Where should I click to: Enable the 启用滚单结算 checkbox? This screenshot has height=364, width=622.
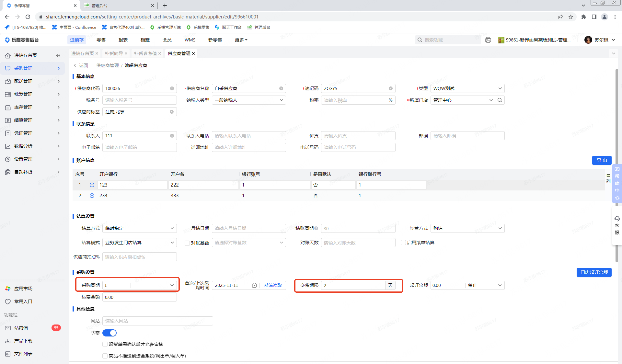pos(403,243)
